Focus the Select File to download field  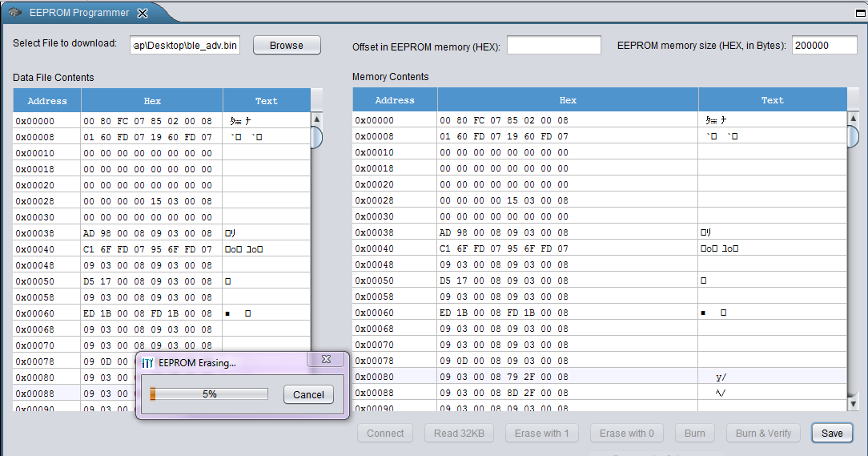click(185, 46)
